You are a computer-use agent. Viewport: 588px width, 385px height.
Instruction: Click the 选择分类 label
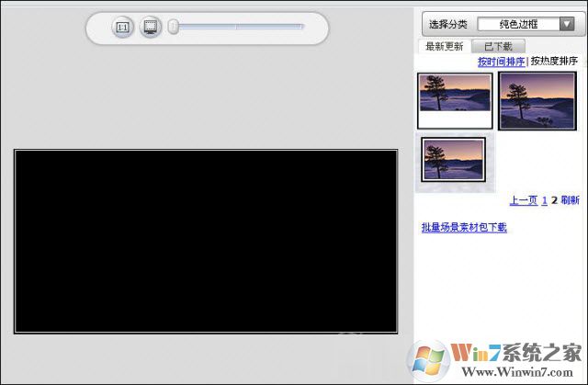click(448, 25)
